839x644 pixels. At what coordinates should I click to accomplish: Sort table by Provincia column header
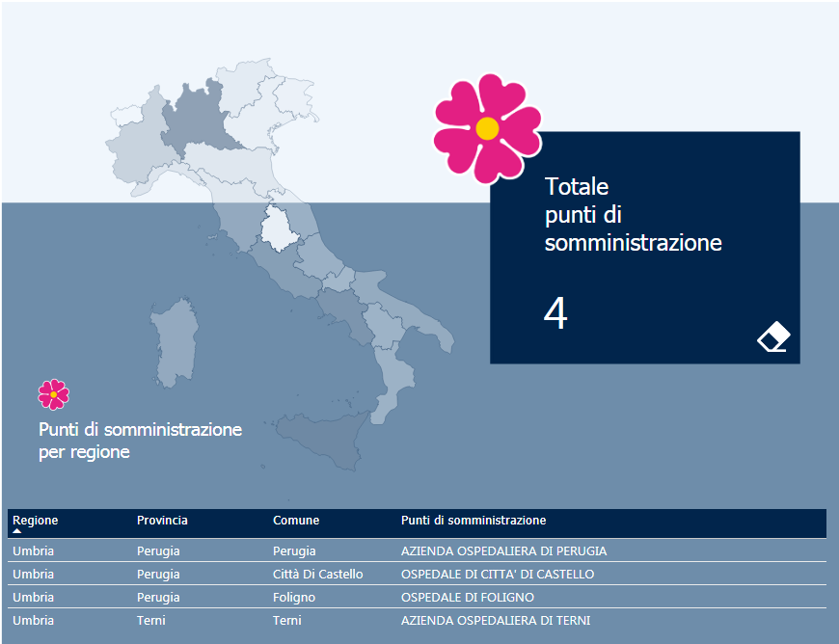point(162,521)
